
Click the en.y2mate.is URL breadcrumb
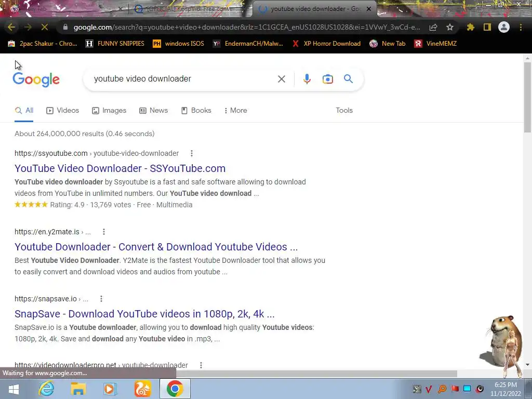(x=52, y=232)
